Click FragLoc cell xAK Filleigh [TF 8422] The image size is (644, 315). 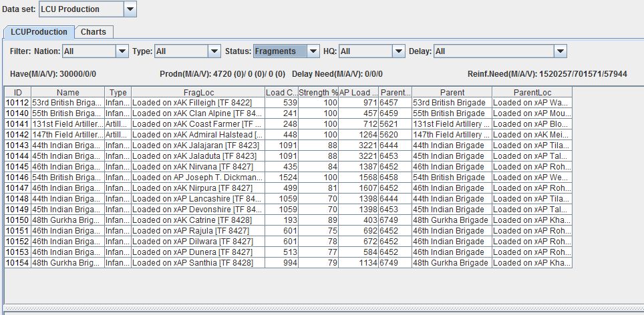coord(198,103)
